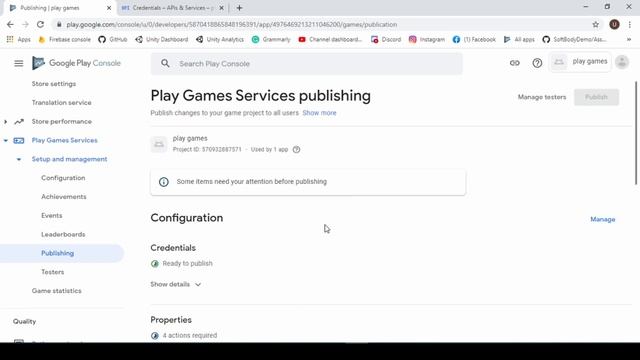Click the Google Play Console logo
Screen dimensions: 640x360
[76, 63]
